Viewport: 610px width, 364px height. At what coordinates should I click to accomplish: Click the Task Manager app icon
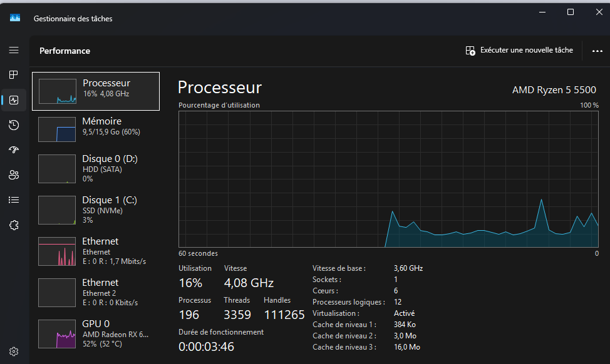(15, 18)
